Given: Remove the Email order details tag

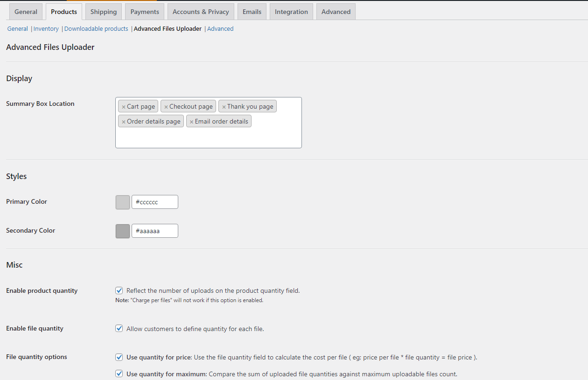Looking at the screenshot, I should (191, 122).
